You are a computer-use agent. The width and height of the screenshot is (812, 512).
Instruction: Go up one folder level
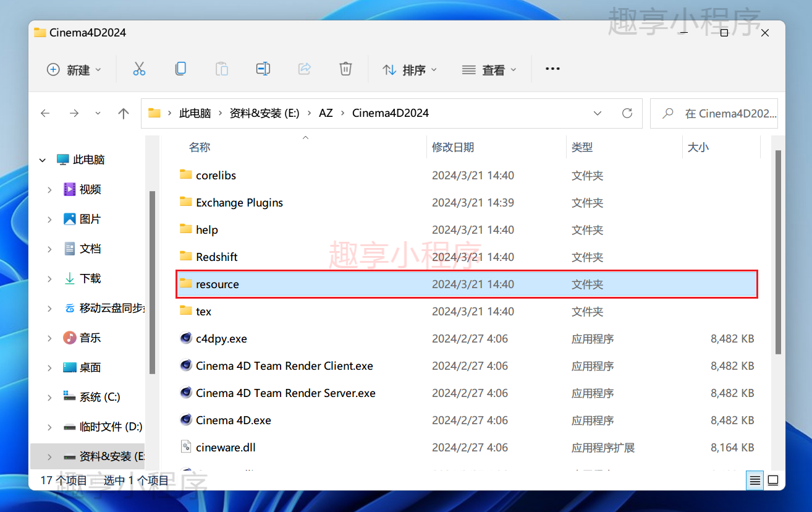[124, 113]
